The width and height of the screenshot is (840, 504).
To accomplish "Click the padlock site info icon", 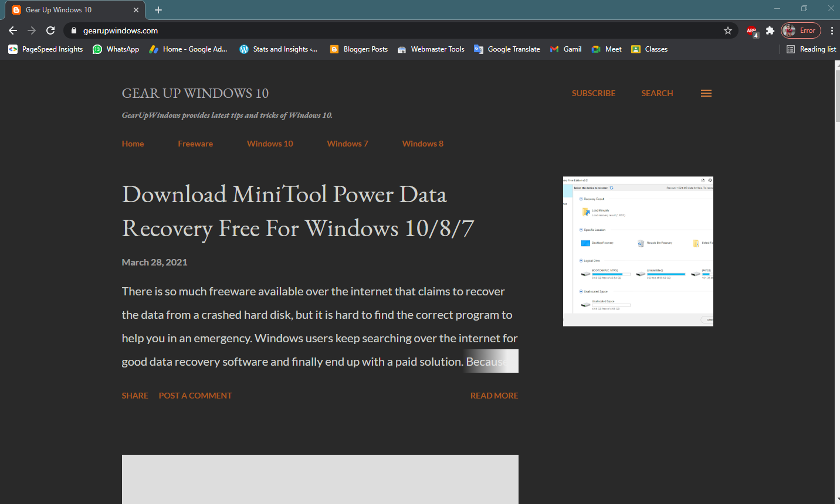I will 74,30.
